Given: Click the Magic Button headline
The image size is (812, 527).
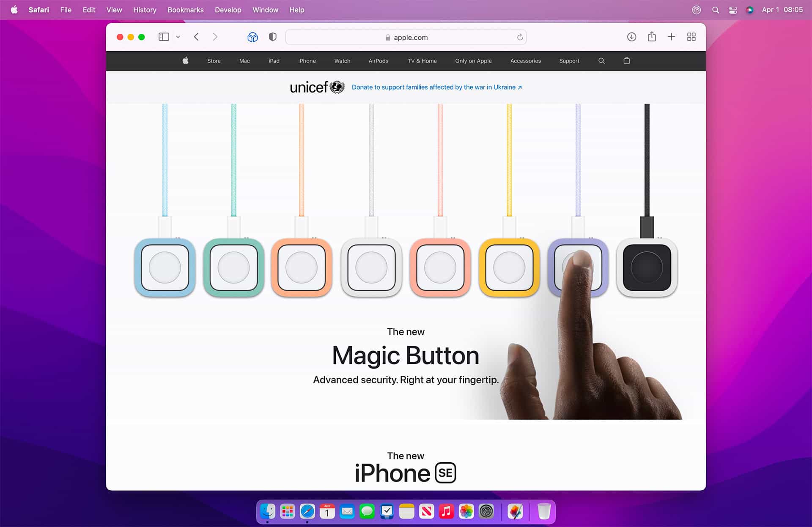Looking at the screenshot, I should [x=406, y=355].
